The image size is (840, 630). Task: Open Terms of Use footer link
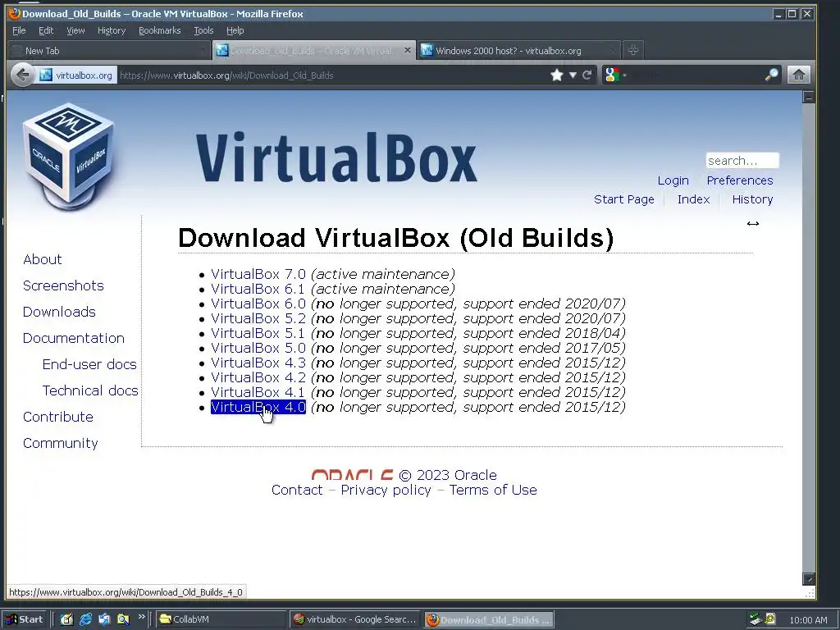493,490
